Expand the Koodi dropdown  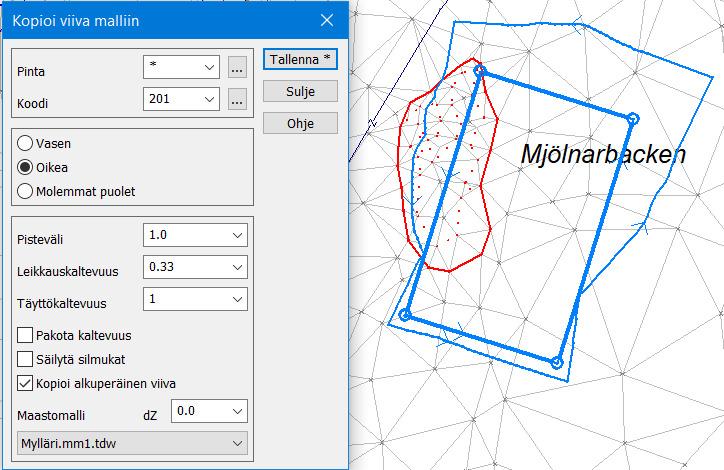pyautogui.click(x=209, y=99)
